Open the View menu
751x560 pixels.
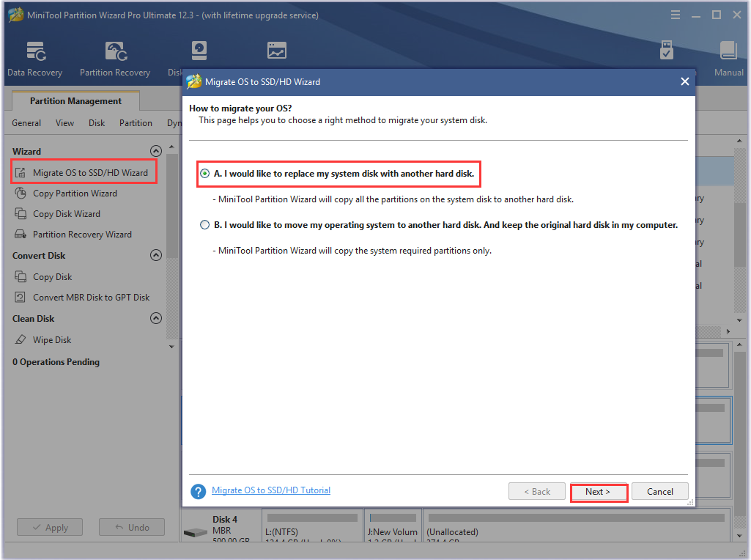[x=64, y=123]
